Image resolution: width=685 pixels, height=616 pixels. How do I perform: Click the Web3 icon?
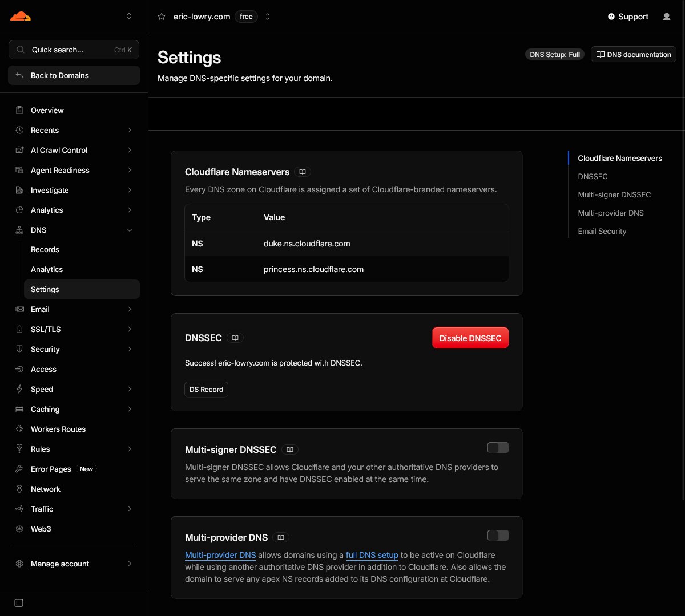coord(19,529)
